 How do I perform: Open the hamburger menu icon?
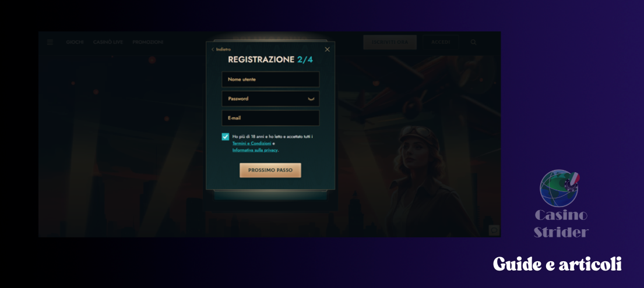pyautogui.click(x=50, y=42)
